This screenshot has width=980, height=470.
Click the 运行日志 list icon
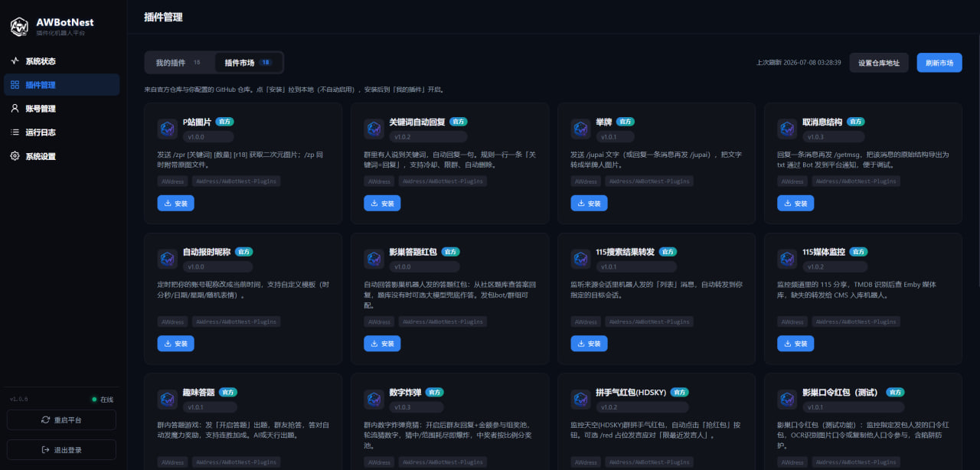point(15,132)
